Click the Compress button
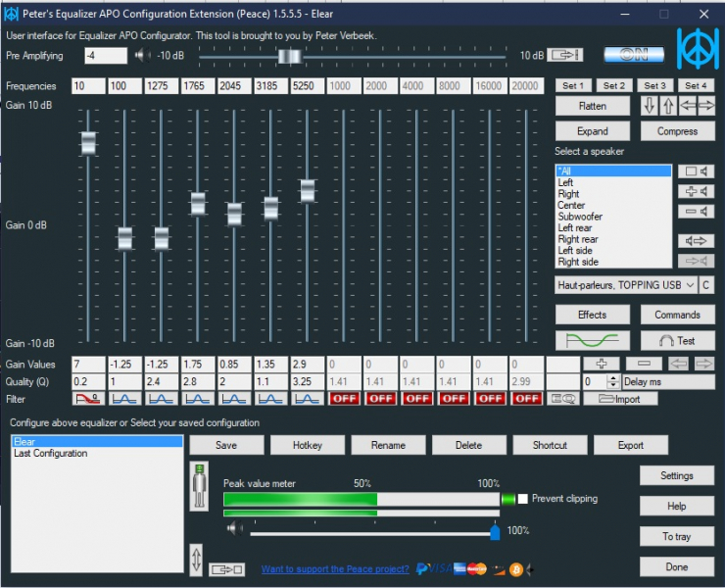This screenshot has width=725, height=588. tap(677, 131)
